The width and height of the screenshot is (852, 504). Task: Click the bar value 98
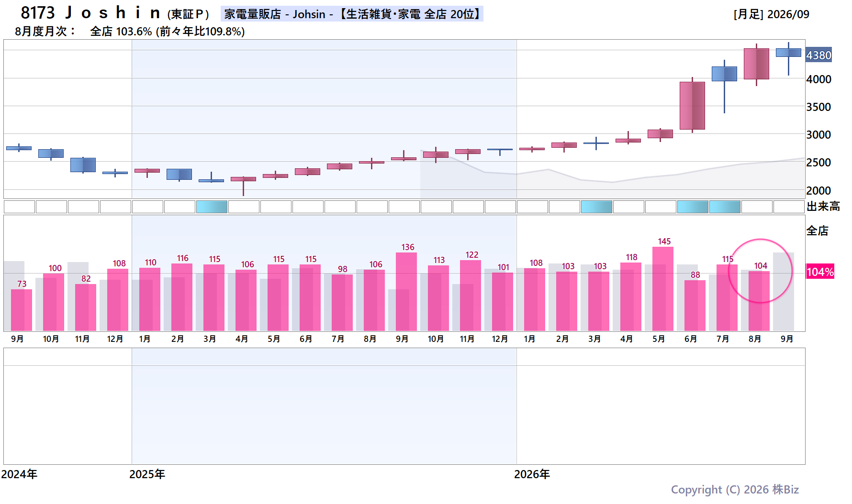point(343,269)
